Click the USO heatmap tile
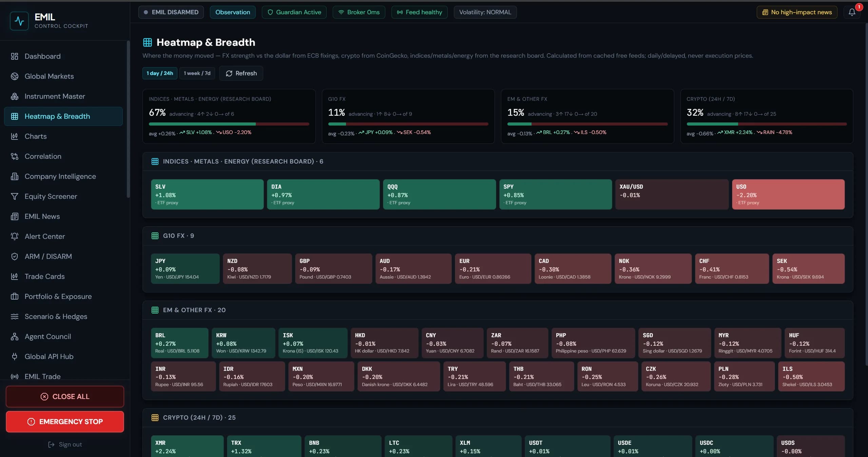 click(x=788, y=194)
